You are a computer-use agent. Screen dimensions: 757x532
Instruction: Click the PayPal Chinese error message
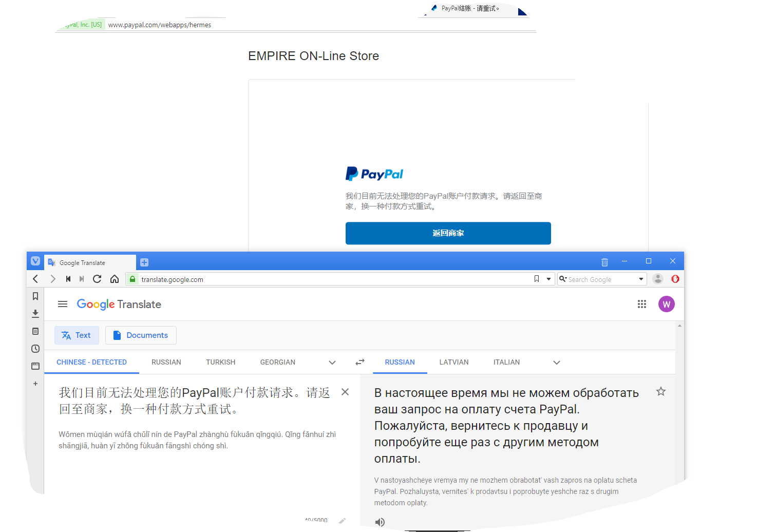(444, 201)
